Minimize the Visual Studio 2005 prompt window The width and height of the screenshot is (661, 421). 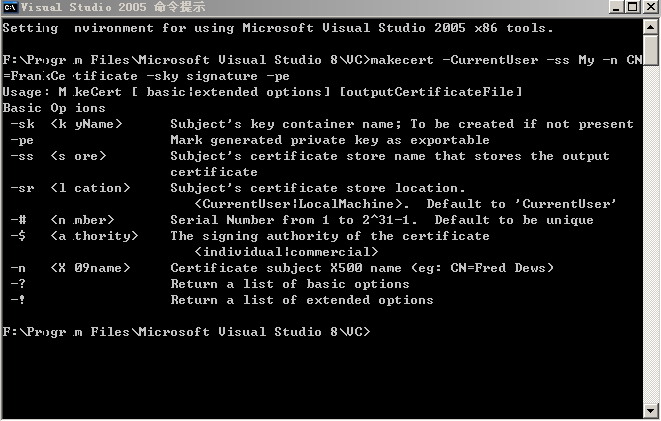[616, 7]
